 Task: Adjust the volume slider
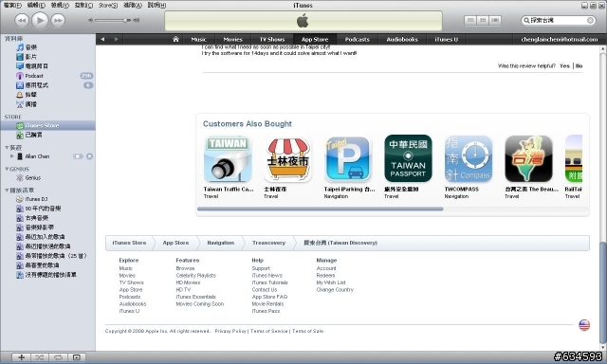[x=113, y=20]
